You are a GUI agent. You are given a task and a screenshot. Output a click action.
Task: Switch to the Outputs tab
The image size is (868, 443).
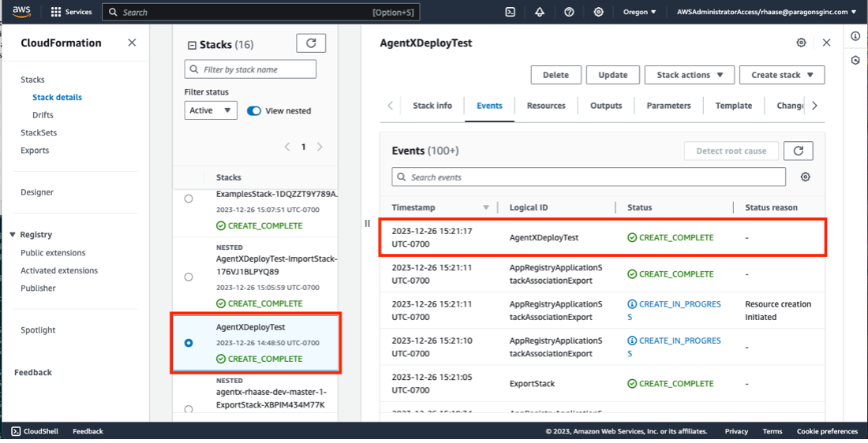[606, 106]
